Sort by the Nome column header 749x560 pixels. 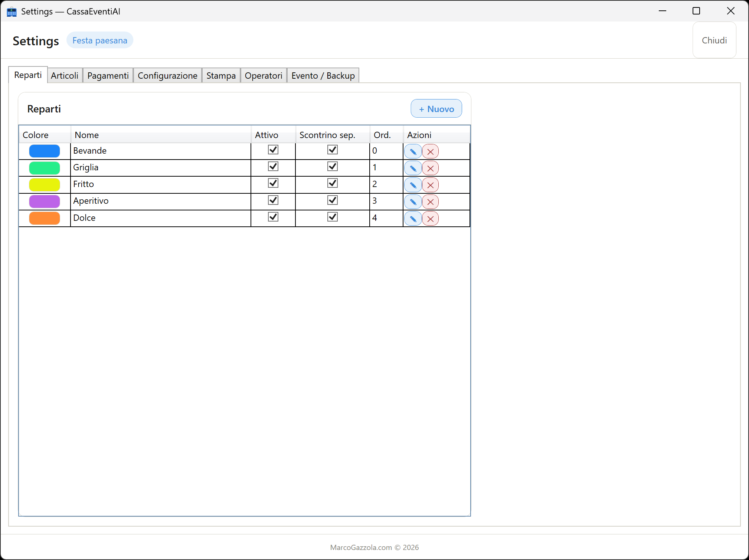coord(161,135)
